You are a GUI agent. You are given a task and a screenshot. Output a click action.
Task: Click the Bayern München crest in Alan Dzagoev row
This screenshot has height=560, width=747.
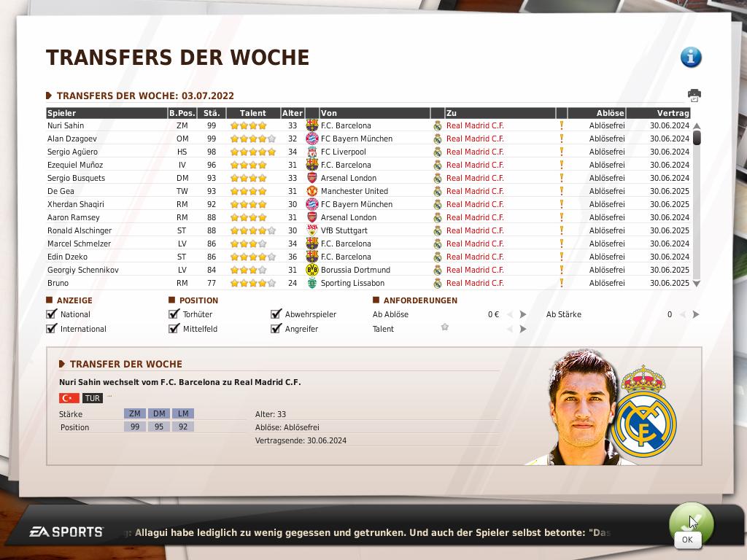pos(312,139)
